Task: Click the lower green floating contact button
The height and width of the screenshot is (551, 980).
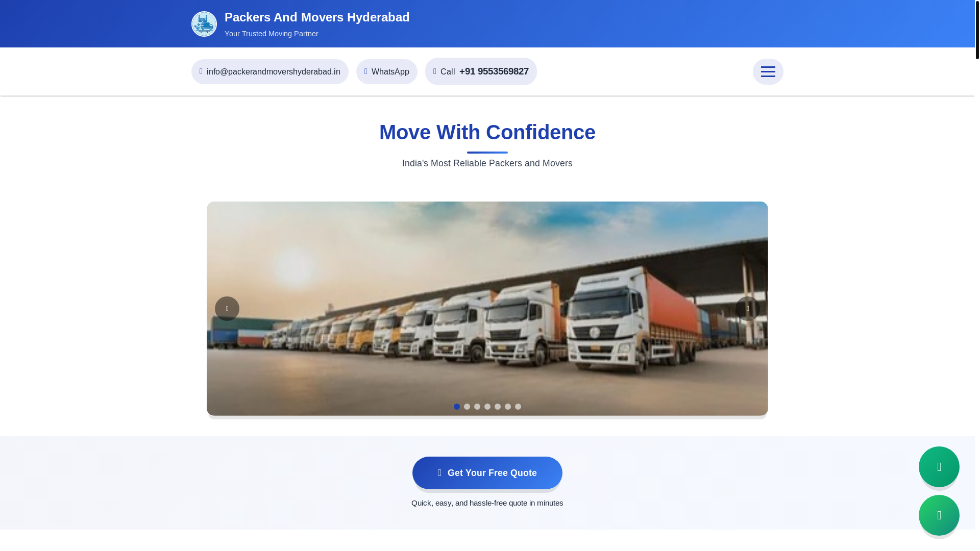Action: (939, 515)
